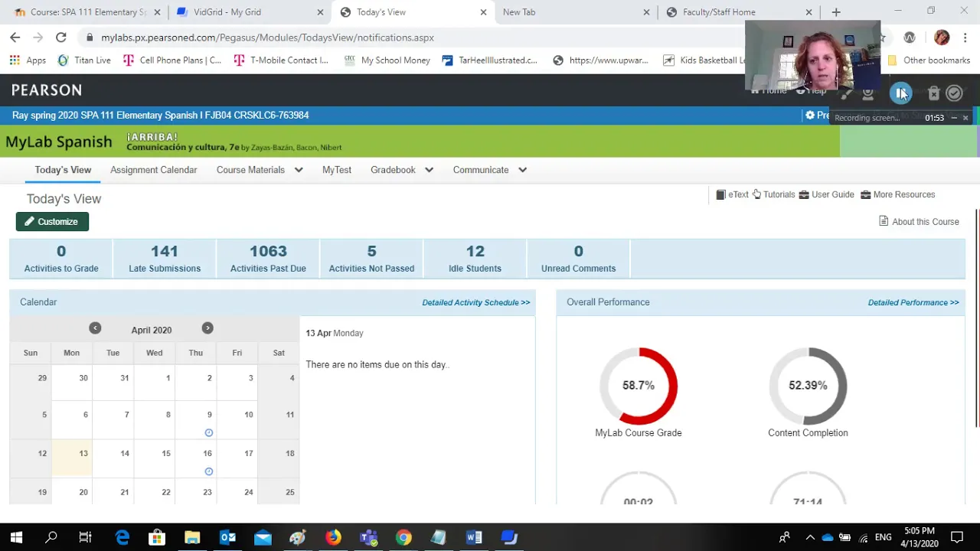Click the MyLab Course Grade donut chart
Viewport: 980px width, 551px height.
(x=639, y=386)
